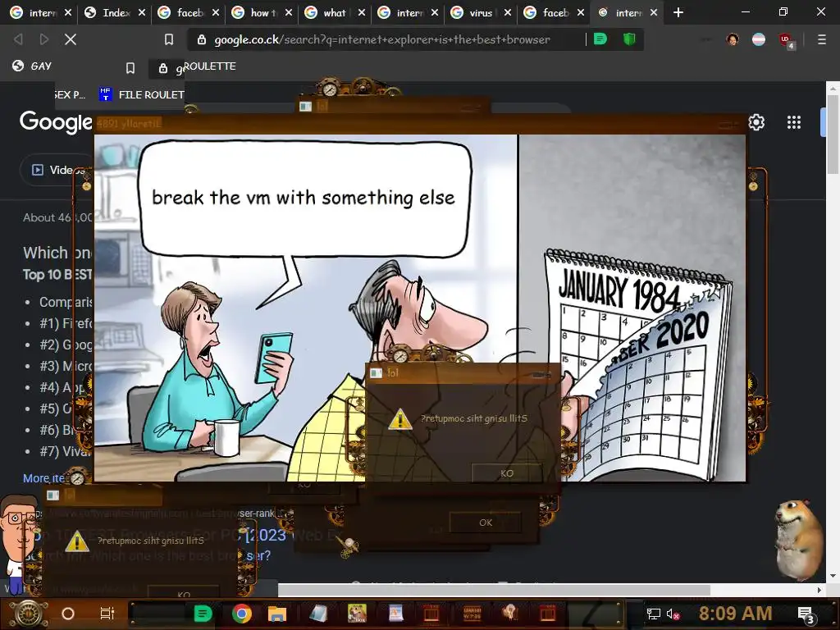Screen dimensions: 840x630
Task: Go back with the browser back arrow
Action: tap(18, 39)
